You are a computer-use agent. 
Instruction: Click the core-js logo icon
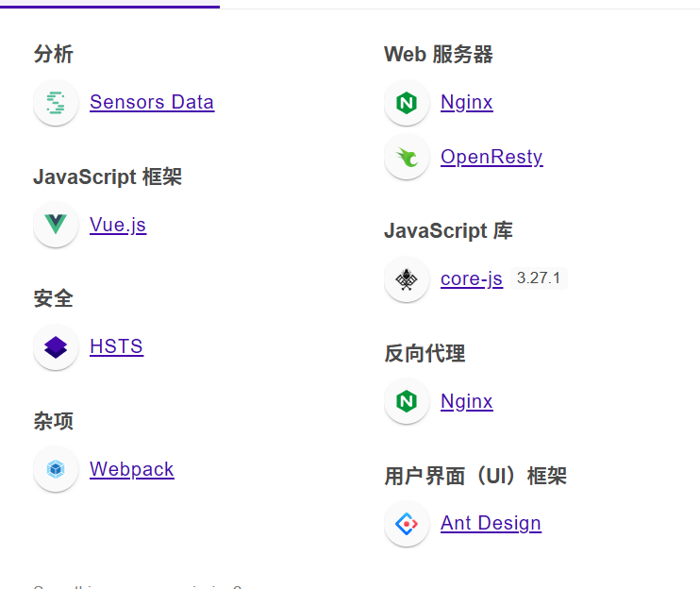click(407, 279)
